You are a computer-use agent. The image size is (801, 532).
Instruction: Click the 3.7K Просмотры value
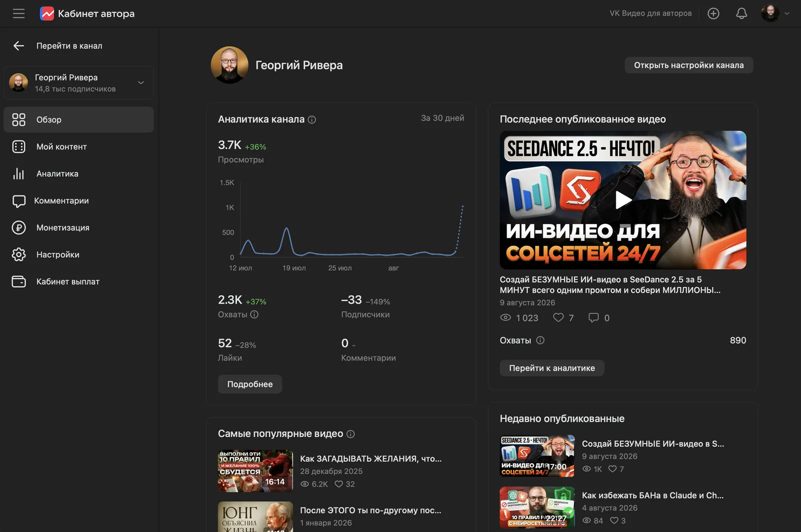click(230, 145)
